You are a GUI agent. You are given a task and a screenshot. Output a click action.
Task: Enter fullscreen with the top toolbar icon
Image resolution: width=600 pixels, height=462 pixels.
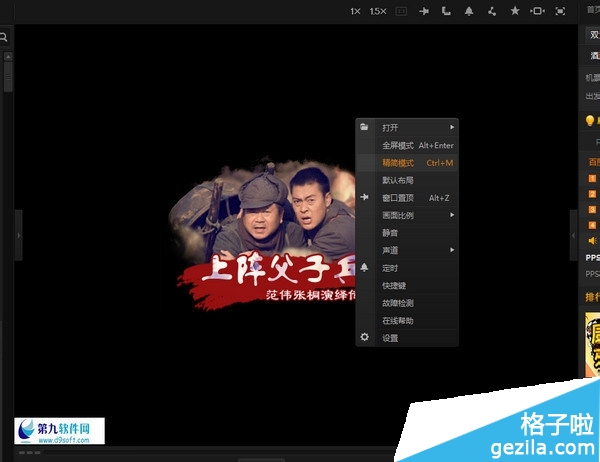[x=560, y=11]
